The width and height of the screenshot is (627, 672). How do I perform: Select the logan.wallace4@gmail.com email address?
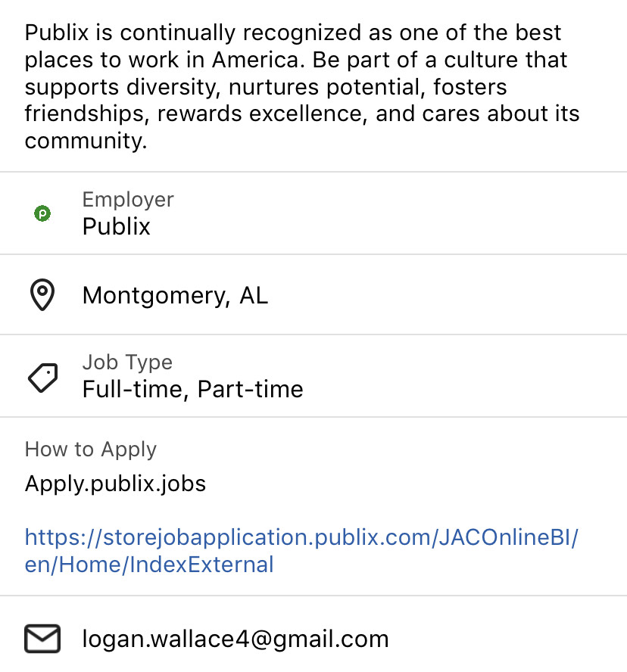tap(236, 639)
